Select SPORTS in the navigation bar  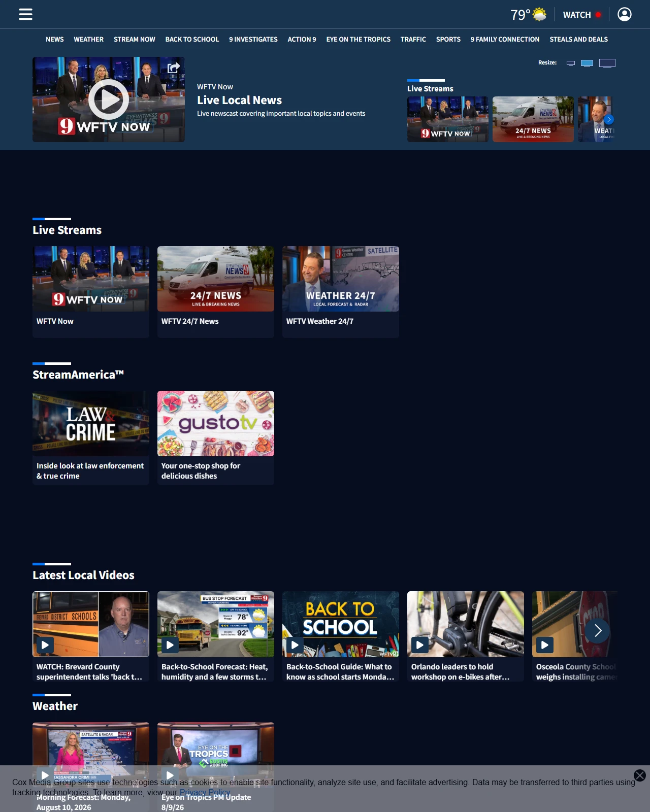(448, 39)
